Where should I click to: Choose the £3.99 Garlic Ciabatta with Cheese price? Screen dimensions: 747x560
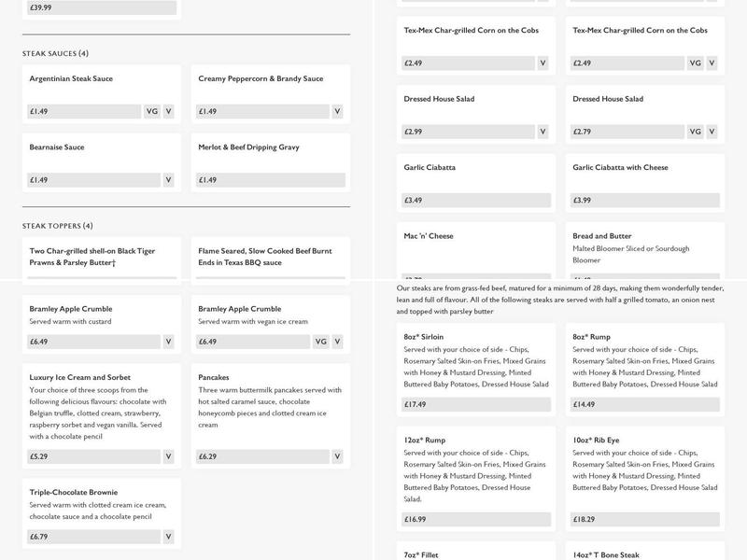[644, 201]
